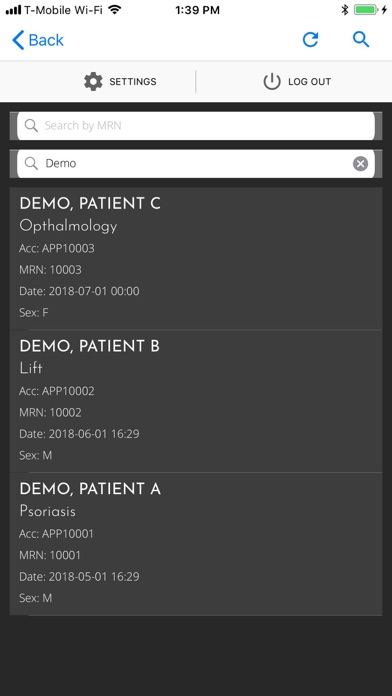
Task: Open DEMO, PATIENT A record
Action: [x=196, y=544]
